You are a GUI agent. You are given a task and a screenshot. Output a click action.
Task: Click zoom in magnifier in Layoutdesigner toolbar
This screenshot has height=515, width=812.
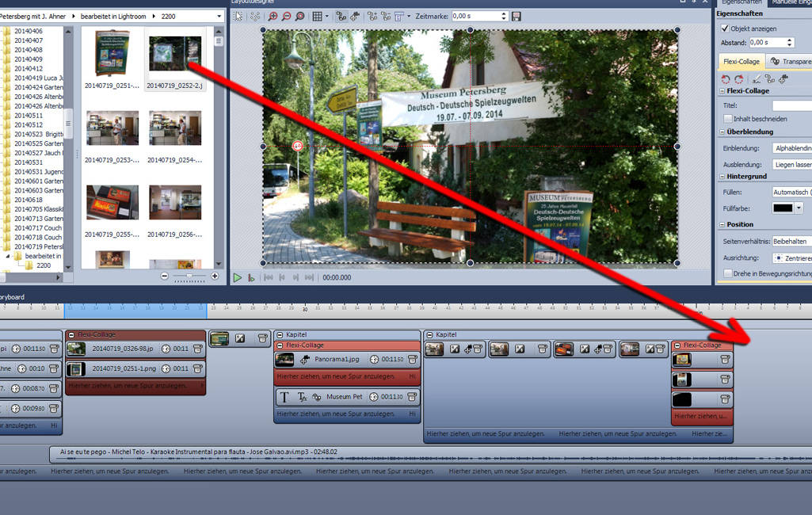[x=273, y=17]
